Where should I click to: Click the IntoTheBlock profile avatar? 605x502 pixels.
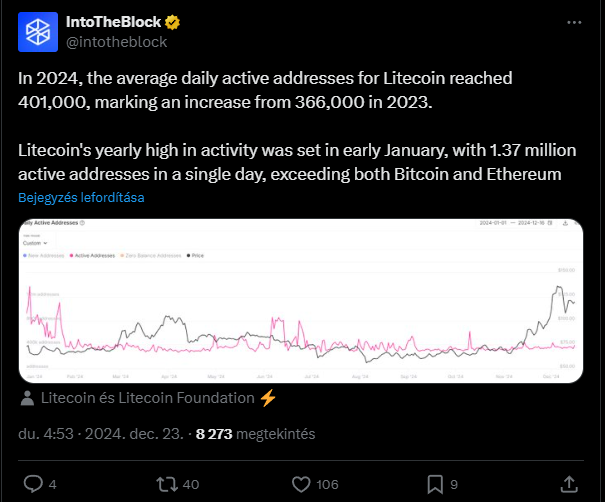tap(38, 32)
